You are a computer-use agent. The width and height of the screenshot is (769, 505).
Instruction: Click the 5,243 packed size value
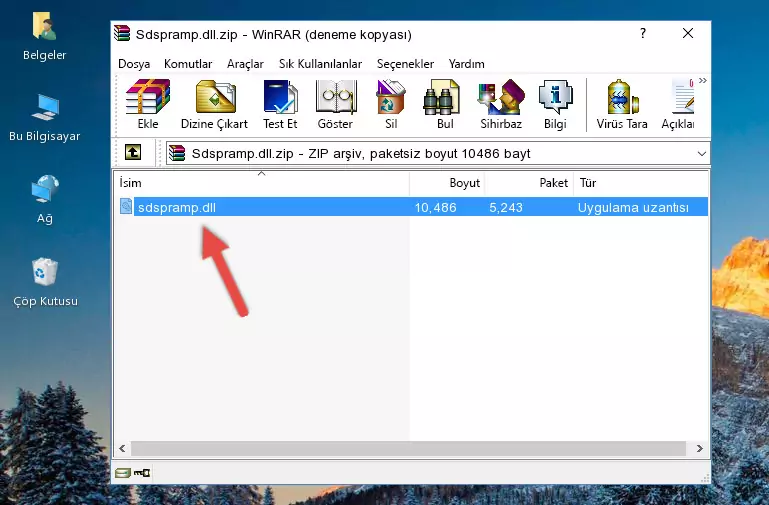coord(506,207)
